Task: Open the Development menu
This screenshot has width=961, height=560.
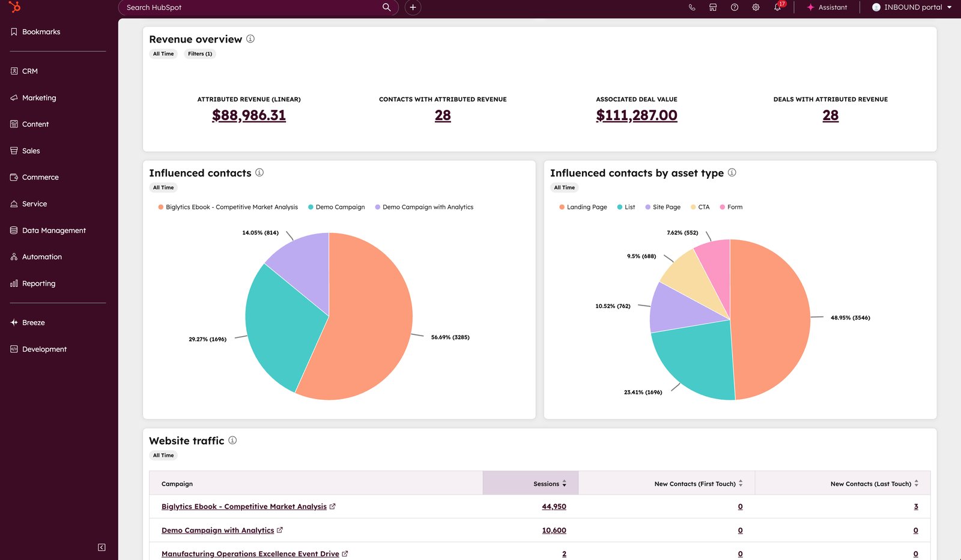Action: pos(38,349)
